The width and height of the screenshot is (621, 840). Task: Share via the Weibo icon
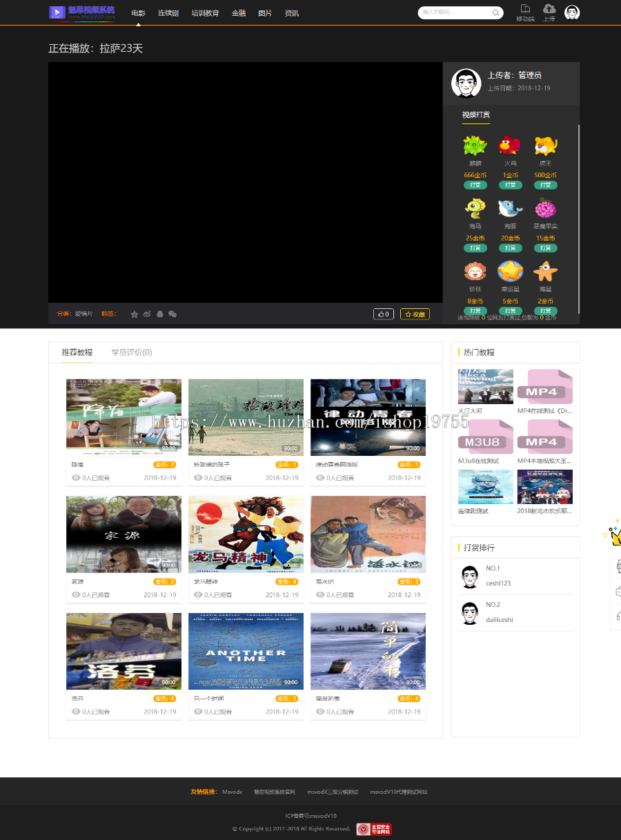click(x=147, y=314)
